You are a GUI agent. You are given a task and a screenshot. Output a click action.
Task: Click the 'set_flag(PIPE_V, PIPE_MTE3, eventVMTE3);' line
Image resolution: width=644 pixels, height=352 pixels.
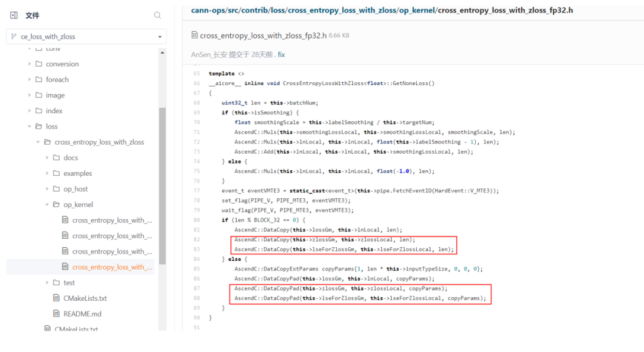[x=286, y=200]
